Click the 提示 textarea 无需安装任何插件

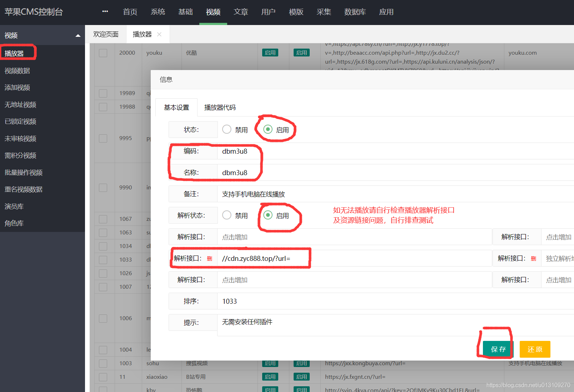(x=396, y=325)
